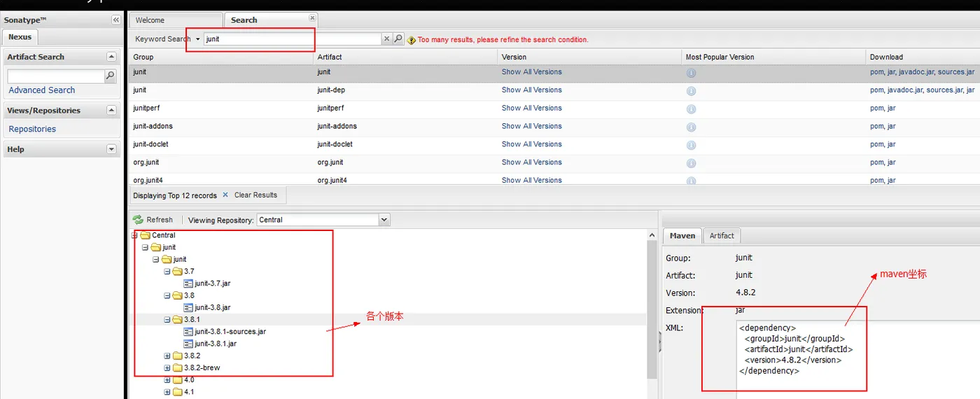
Task: Collapse the Views/Repositories section
Action: (111, 110)
